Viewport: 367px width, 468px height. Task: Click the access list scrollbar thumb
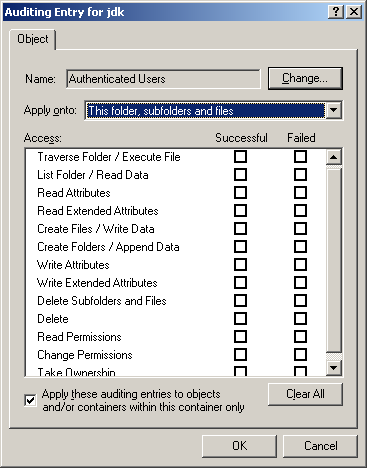click(334, 260)
